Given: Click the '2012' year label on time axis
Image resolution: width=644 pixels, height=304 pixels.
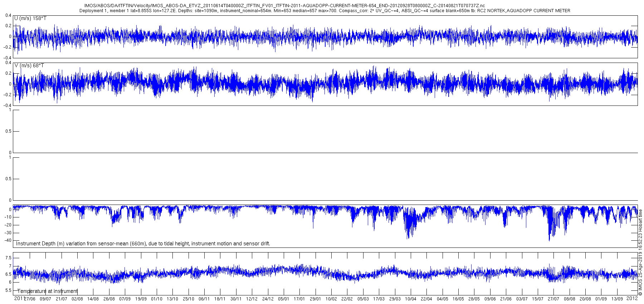Looking at the screenshot, I should [x=632, y=298].
